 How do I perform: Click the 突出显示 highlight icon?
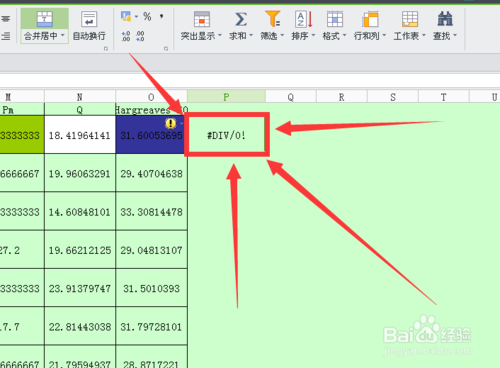[x=202, y=19]
